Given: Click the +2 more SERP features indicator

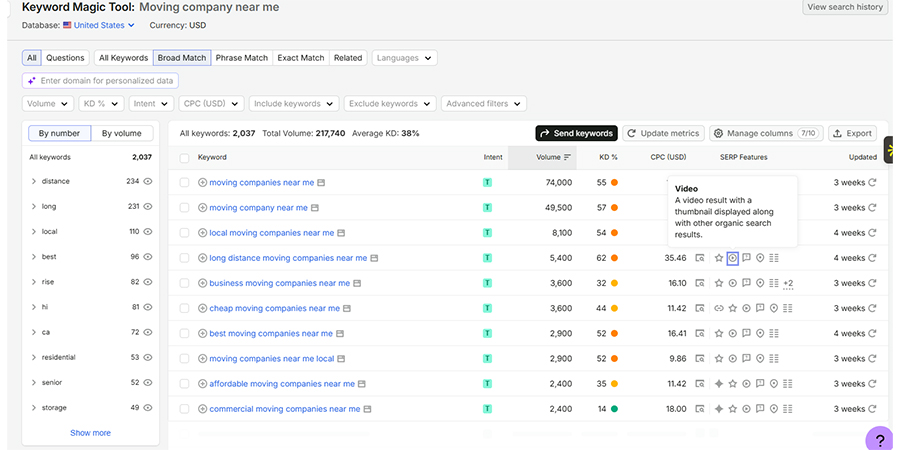Looking at the screenshot, I should tap(788, 284).
